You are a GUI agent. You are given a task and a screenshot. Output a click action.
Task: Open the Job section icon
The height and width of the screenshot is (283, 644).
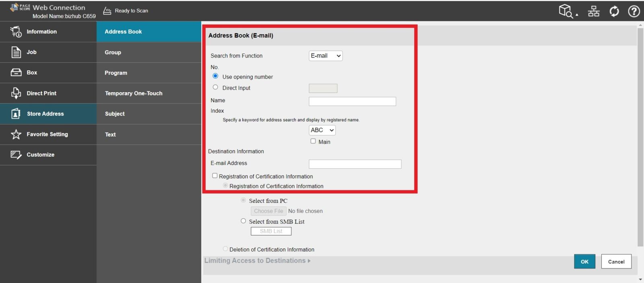(16, 52)
